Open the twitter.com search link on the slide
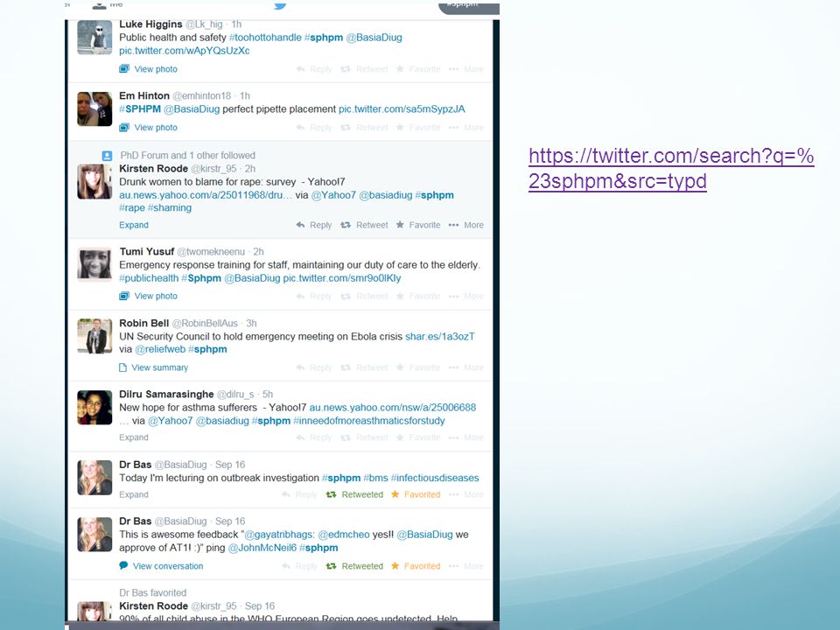Screen dimensions: 840x630 click(671, 168)
